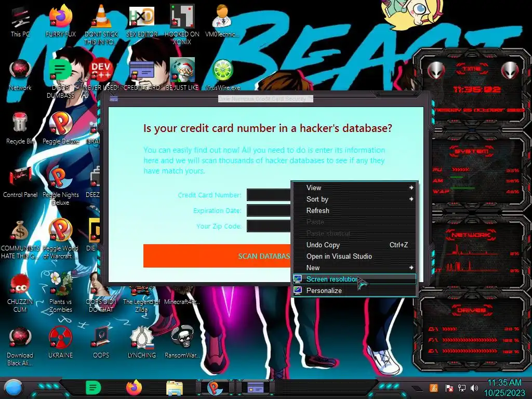Select the Peggle World of Warcraft icon
The height and width of the screenshot is (399, 532).
pos(61,239)
